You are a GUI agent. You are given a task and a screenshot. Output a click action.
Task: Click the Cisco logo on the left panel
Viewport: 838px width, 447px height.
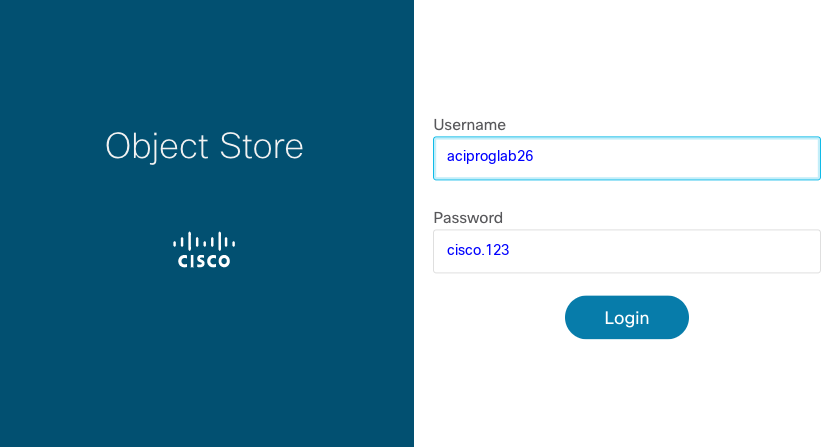click(204, 250)
